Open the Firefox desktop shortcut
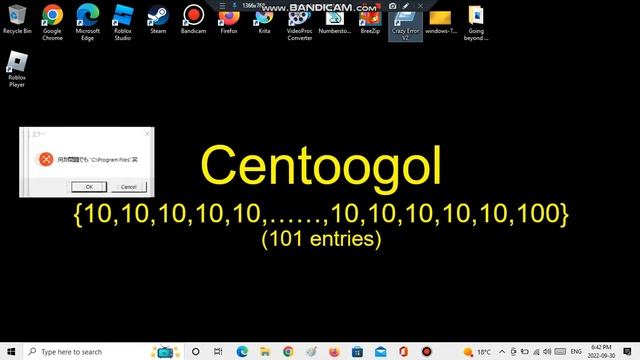640x360 pixels. [x=229, y=22]
